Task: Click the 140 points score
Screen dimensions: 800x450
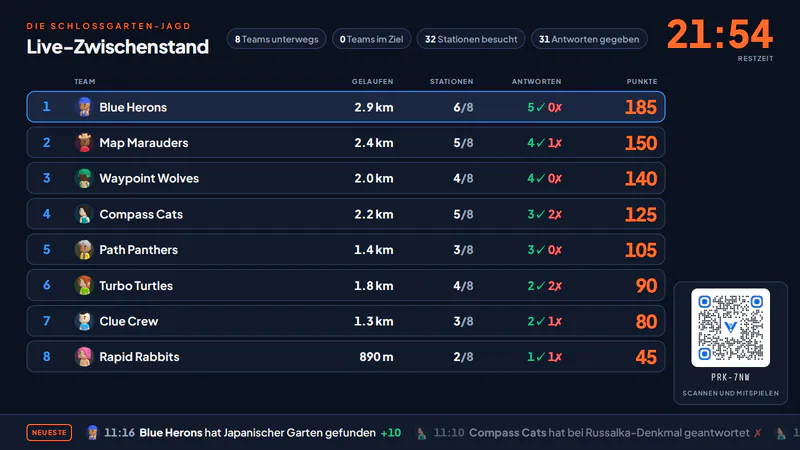Action: click(x=641, y=179)
